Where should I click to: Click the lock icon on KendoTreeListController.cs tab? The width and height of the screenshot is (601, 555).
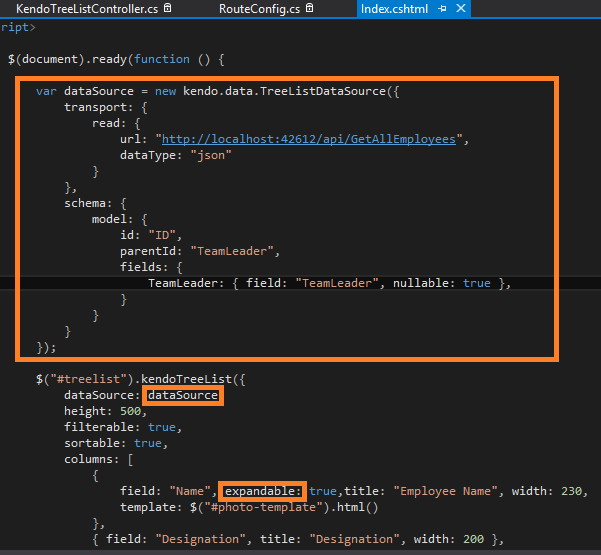pyautogui.click(x=167, y=8)
